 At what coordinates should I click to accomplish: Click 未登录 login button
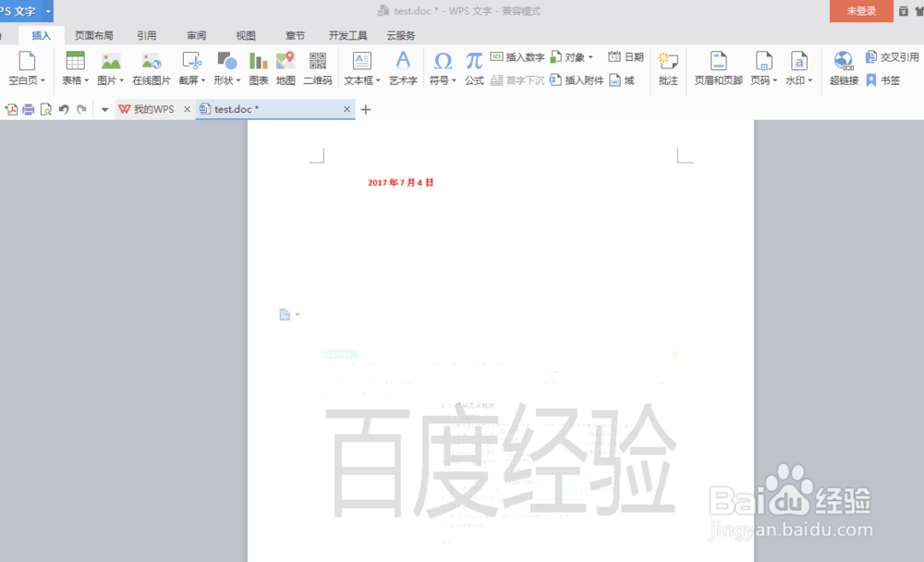tap(861, 11)
